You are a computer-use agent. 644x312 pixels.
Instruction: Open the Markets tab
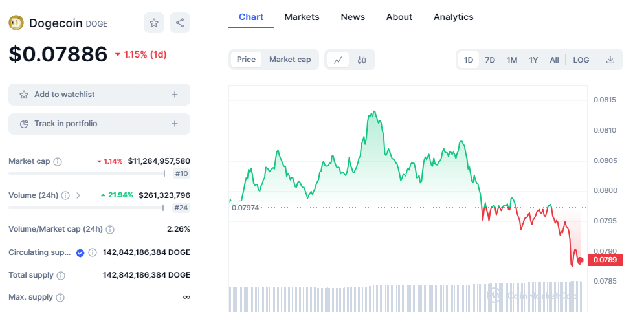[x=302, y=17]
